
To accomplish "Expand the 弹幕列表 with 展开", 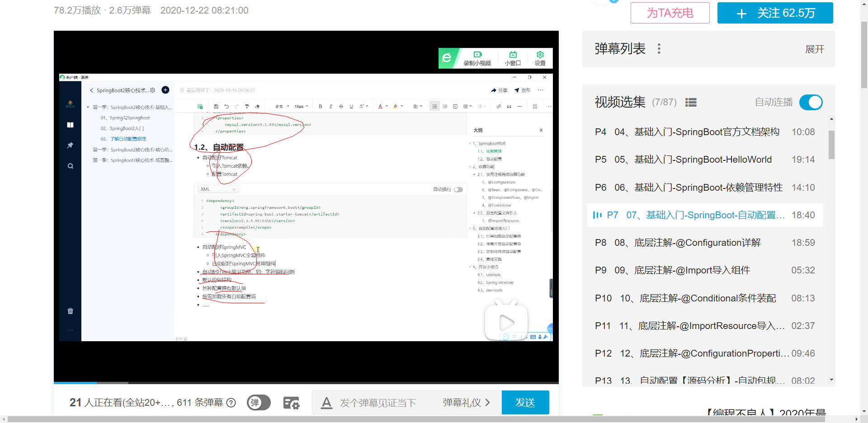I will pos(815,49).
